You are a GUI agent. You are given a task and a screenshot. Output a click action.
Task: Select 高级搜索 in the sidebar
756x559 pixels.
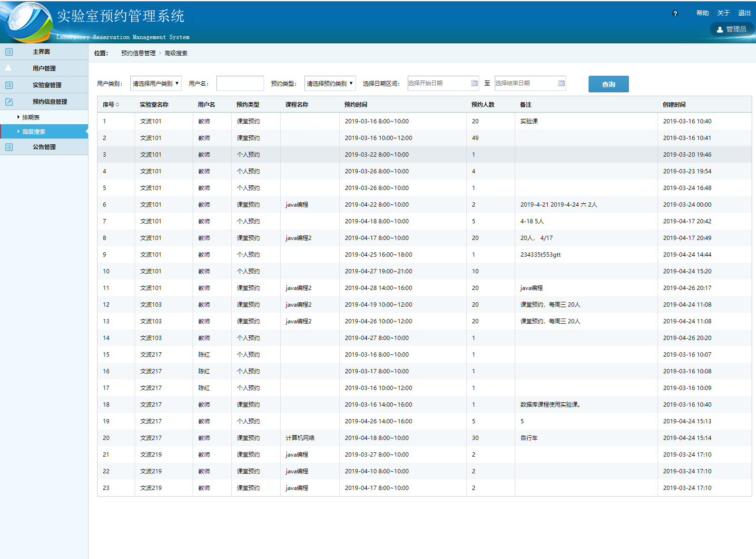point(34,132)
